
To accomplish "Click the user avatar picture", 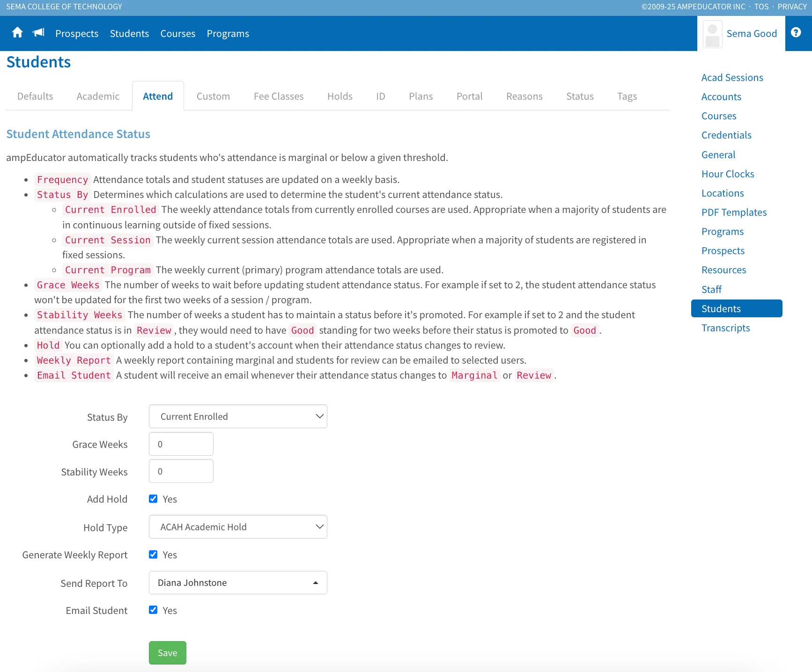I will [712, 34].
